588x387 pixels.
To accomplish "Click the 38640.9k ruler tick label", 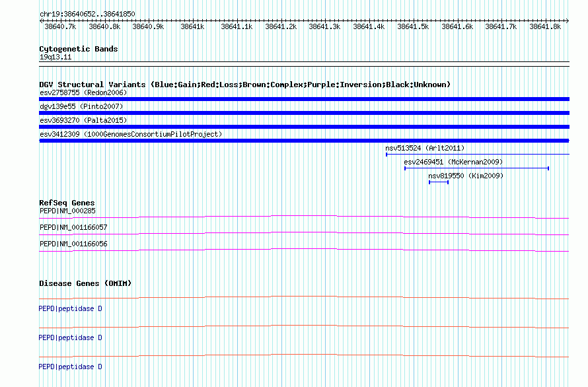I will pyautogui.click(x=148, y=26).
